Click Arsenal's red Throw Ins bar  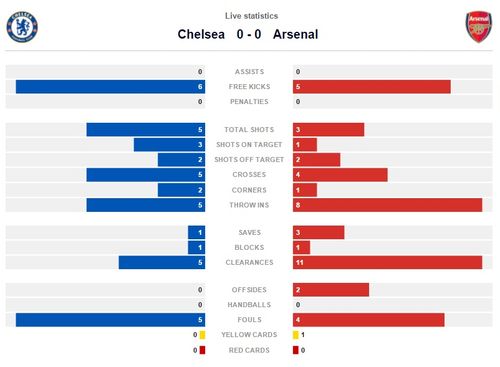(388, 205)
